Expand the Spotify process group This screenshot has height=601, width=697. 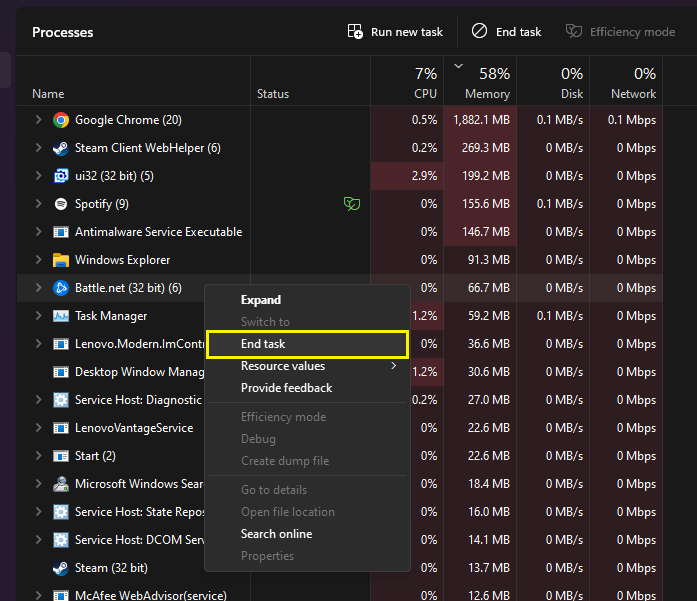(x=39, y=204)
